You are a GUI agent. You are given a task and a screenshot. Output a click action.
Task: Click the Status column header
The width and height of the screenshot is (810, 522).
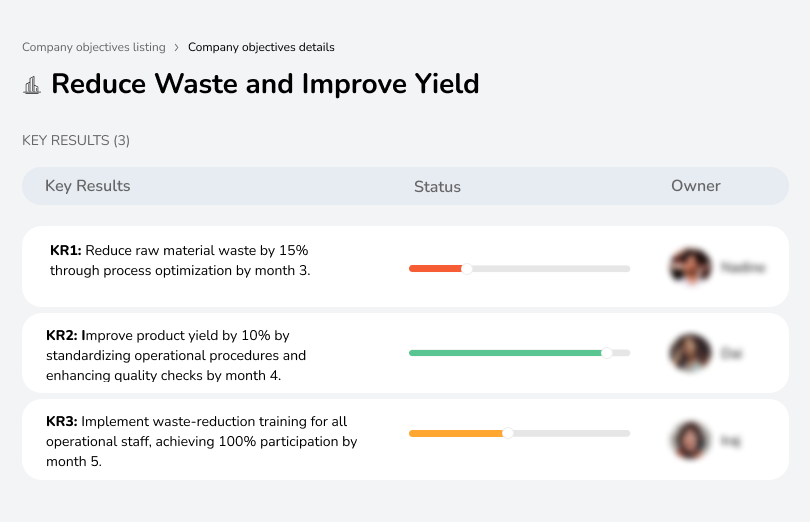tap(437, 187)
